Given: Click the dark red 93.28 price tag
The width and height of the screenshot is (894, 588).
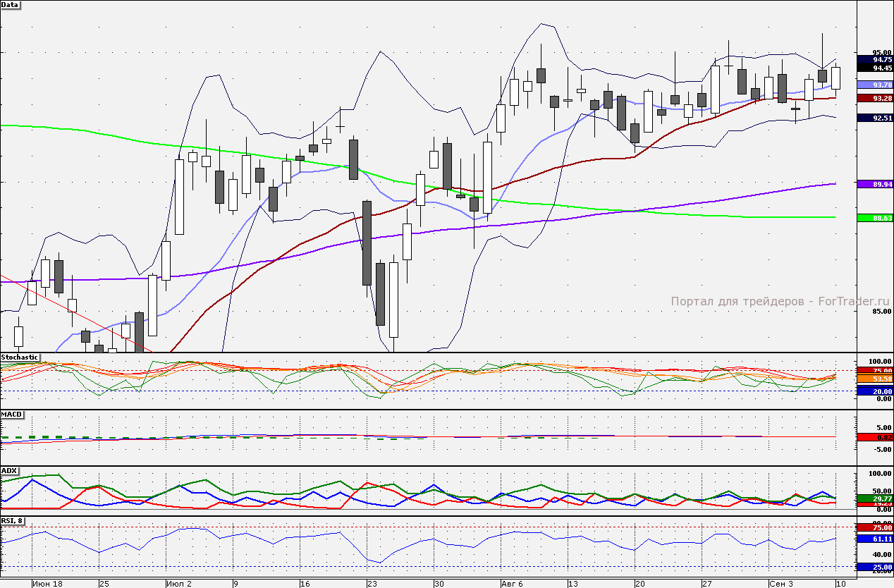Looking at the screenshot, I should pos(875,99).
